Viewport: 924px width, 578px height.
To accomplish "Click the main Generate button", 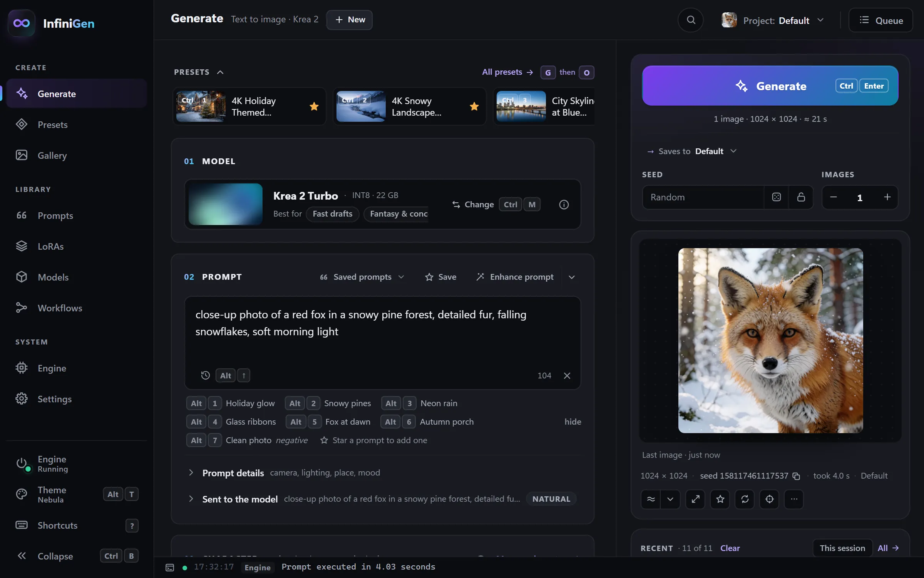I will pyautogui.click(x=770, y=86).
